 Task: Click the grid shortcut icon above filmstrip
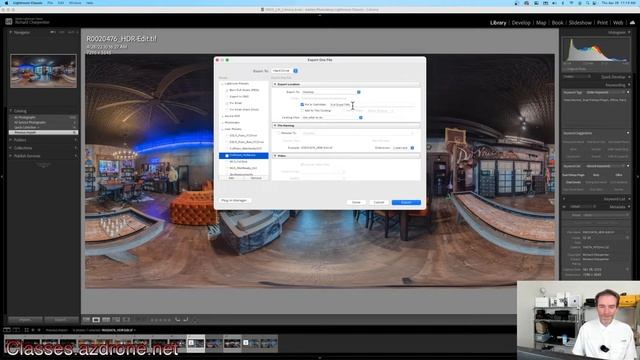(x=27, y=330)
